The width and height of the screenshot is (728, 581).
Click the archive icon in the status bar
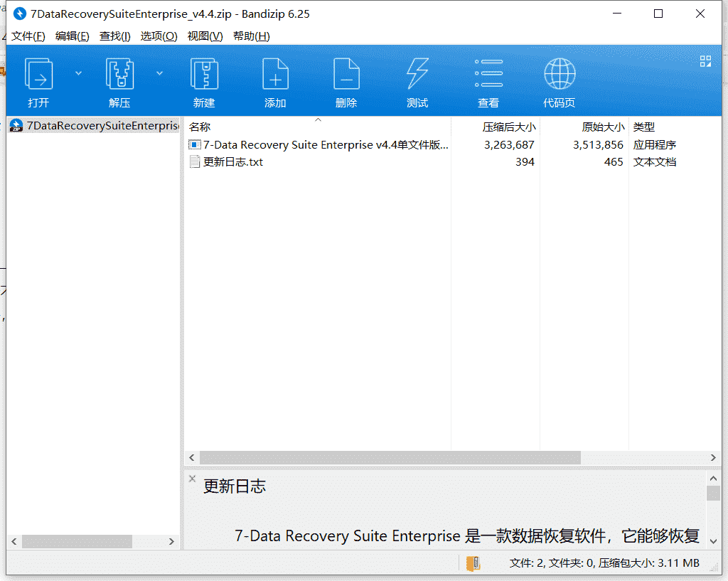click(x=473, y=563)
